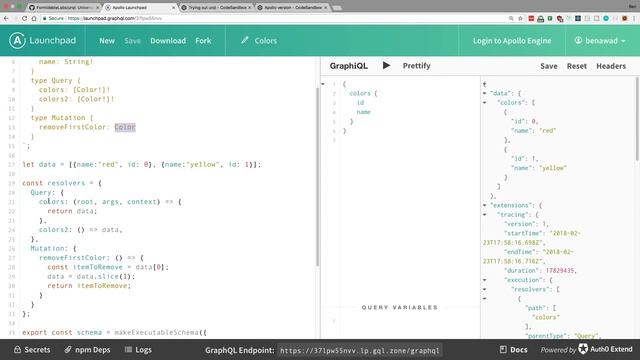This screenshot has height=360, width=640.
Task: Expand the Query Variables panel
Action: [400, 307]
